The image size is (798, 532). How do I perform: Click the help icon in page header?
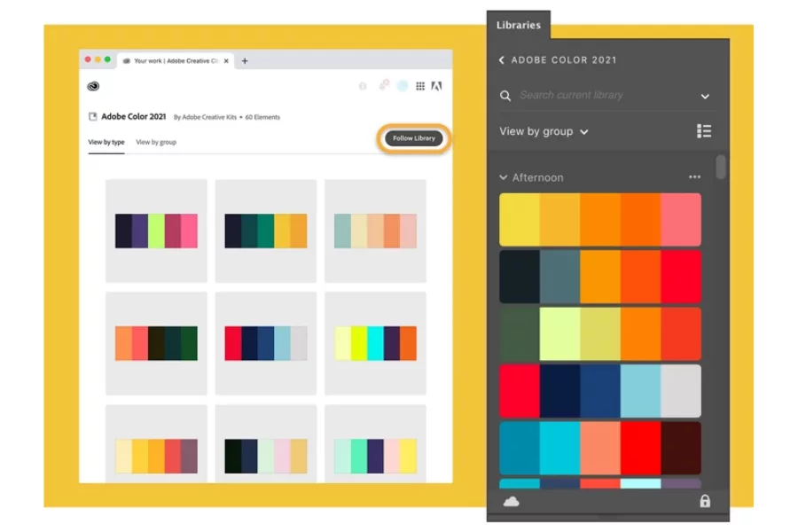[x=363, y=86]
